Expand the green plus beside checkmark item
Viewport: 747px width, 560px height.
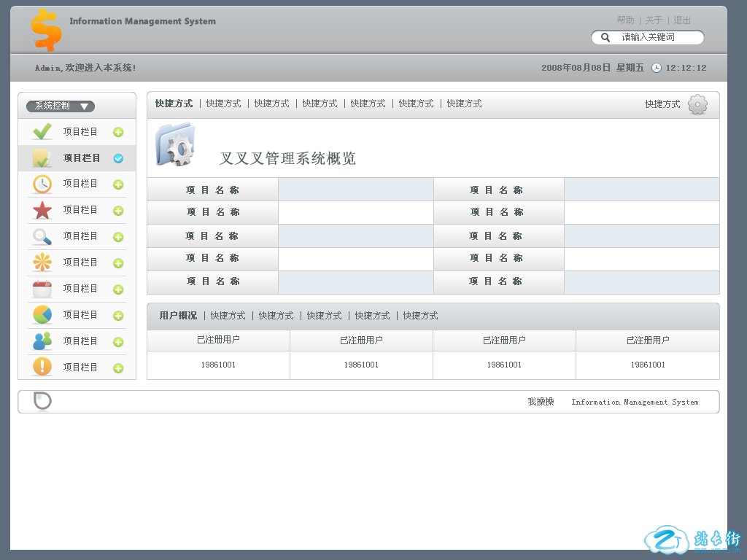pyautogui.click(x=118, y=132)
